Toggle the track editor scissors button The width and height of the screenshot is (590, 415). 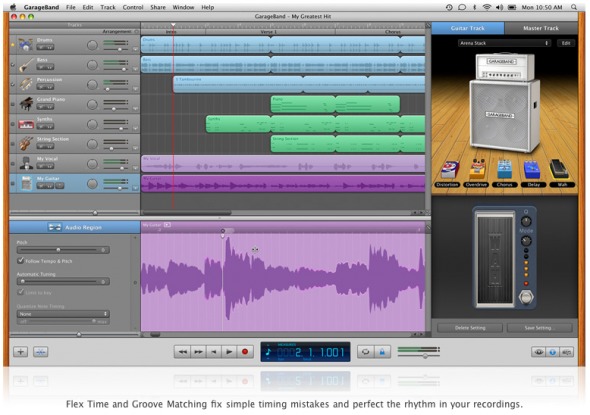(x=41, y=352)
